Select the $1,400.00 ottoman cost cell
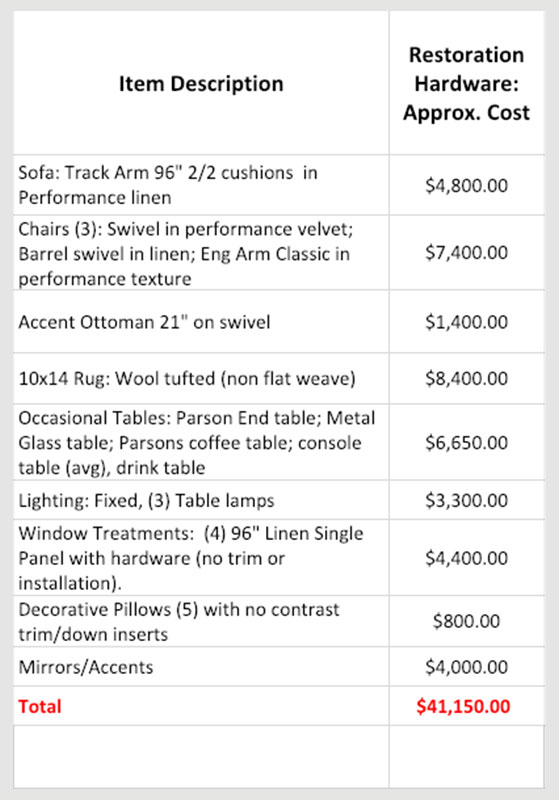The image size is (559, 800). [467, 322]
